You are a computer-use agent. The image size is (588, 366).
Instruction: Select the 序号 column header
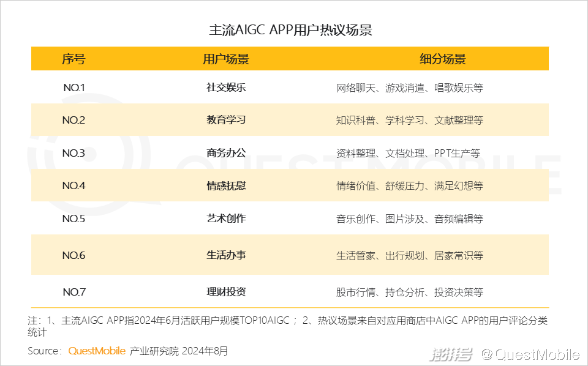73,59
